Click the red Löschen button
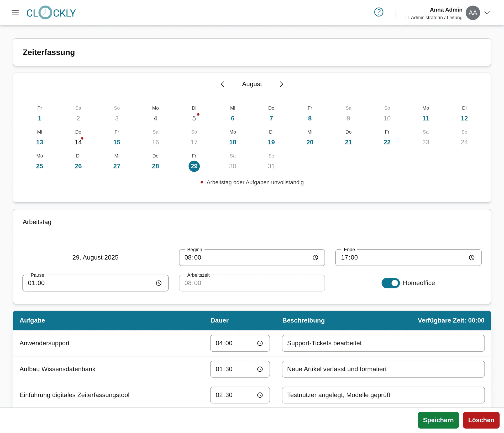This screenshot has width=504, height=433. point(481,420)
